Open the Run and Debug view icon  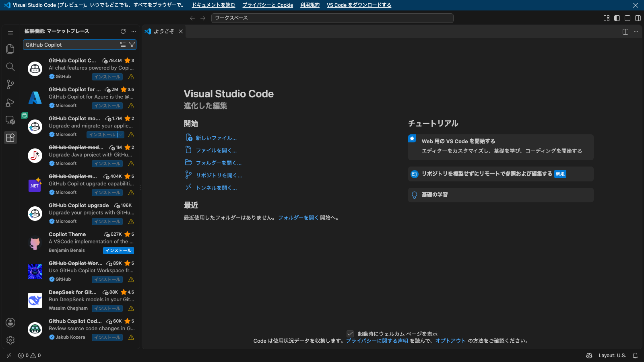pos(10,102)
